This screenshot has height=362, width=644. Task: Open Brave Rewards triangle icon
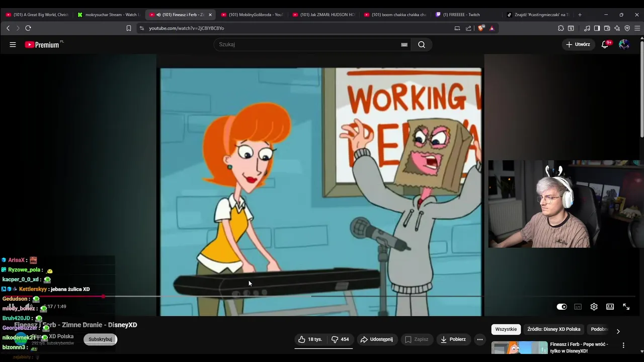[492, 28]
